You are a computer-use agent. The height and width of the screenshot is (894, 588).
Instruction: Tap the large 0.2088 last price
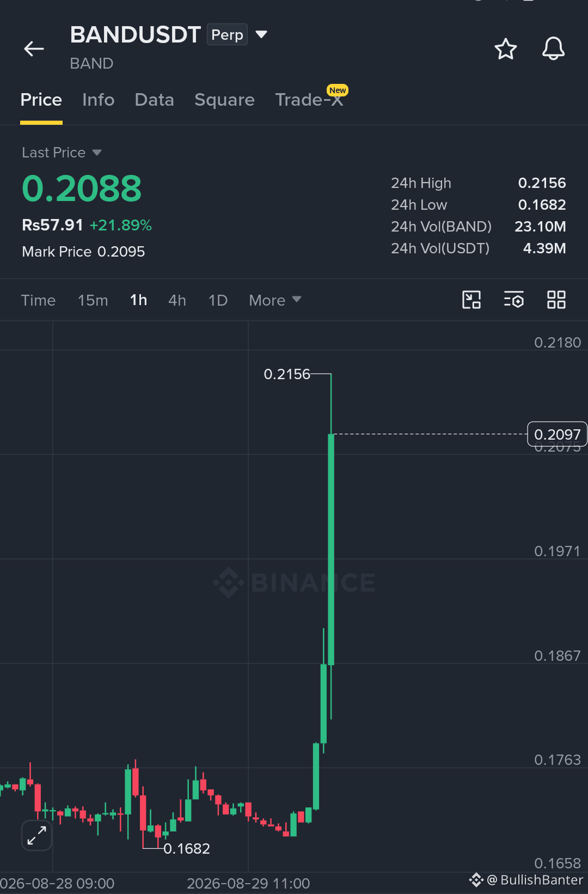[x=82, y=188]
